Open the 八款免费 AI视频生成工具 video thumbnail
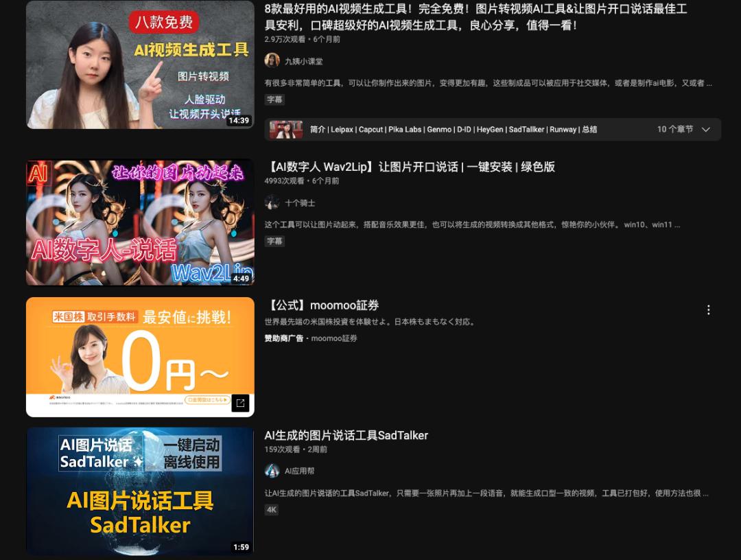Screen dimensions: 741x560 140,65
